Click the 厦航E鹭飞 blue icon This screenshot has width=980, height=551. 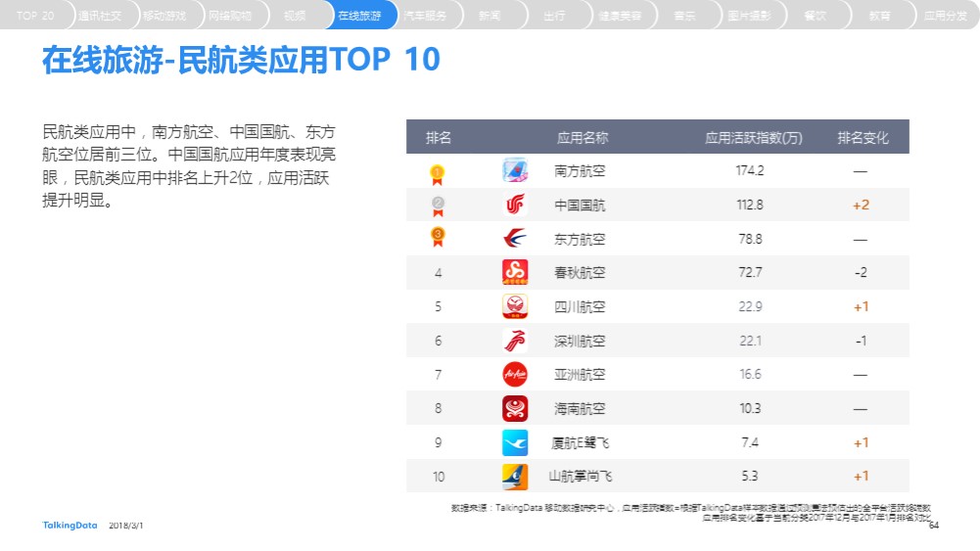(515, 442)
